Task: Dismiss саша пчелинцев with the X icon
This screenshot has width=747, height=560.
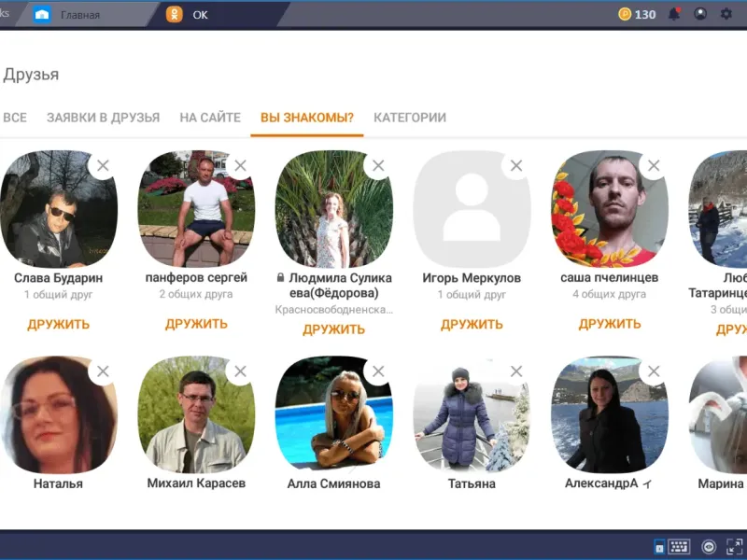Action: click(x=654, y=166)
